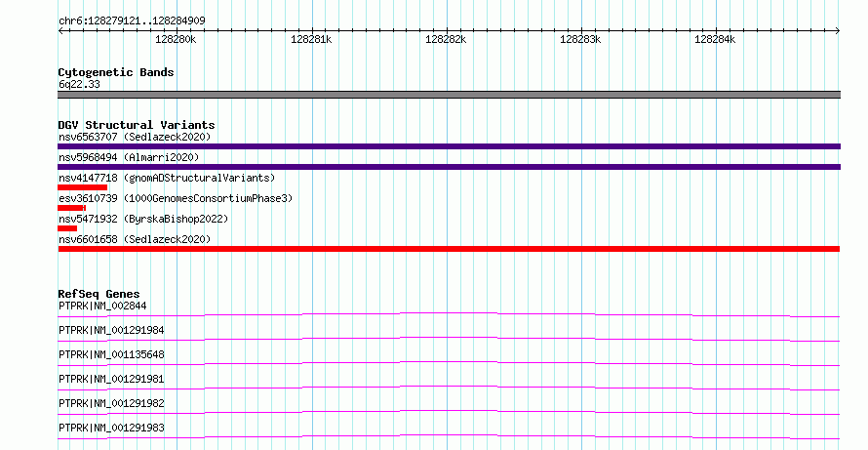Open variant nsv6563707 (Sedlazeck2020) label
Viewport: 868px width, 450px height.
click(x=135, y=137)
